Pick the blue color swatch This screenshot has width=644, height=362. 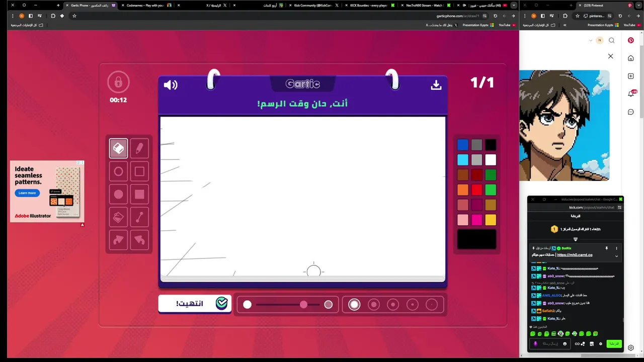(x=463, y=145)
